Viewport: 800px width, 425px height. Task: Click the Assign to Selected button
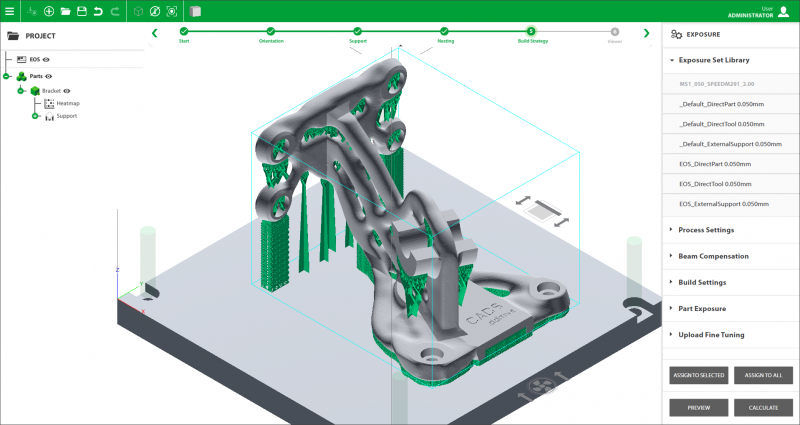click(698, 375)
